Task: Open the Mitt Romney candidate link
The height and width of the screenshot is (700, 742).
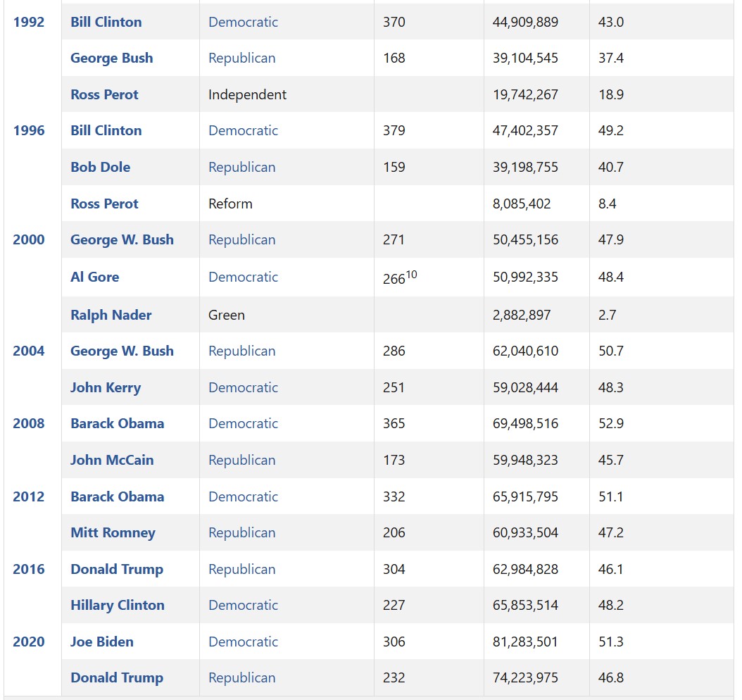Action: pyautogui.click(x=113, y=532)
